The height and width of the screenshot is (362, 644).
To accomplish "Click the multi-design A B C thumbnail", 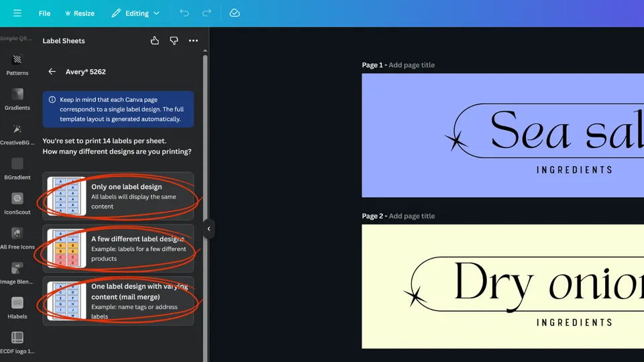I will (66, 248).
